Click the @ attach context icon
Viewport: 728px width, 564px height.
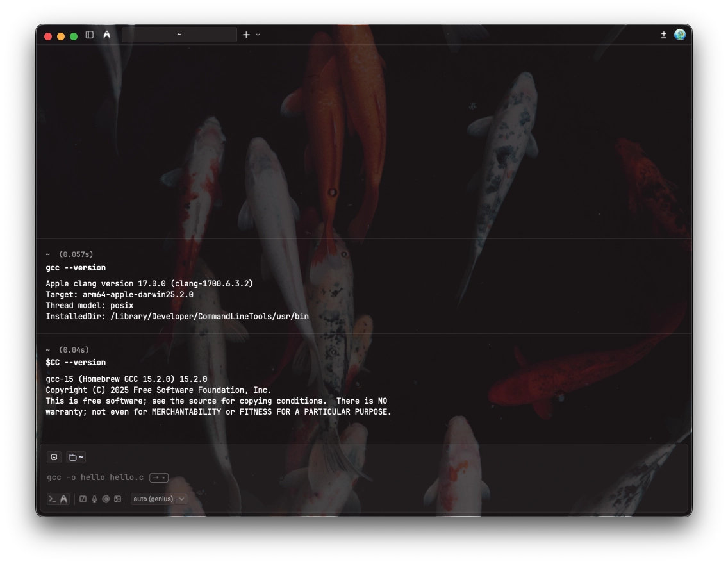click(106, 499)
